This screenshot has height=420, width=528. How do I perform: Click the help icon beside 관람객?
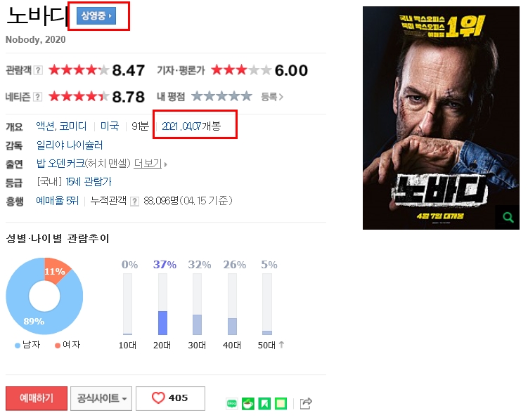pos(38,70)
